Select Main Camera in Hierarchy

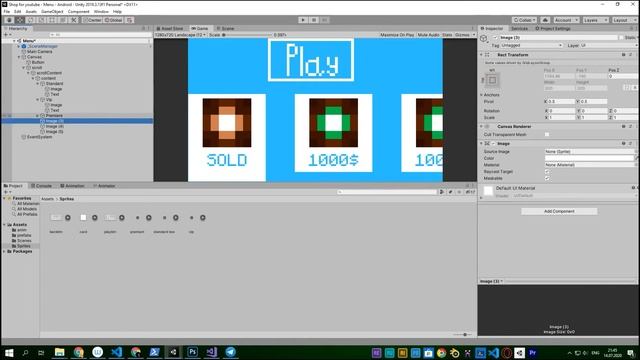click(39, 52)
